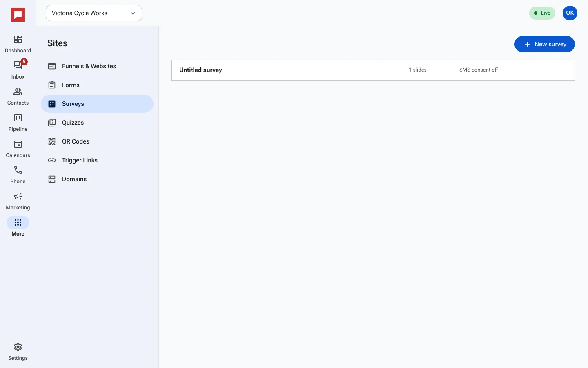588x368 pixels.
Task: Open the OK user avatar menu
Action: point(570,13)
